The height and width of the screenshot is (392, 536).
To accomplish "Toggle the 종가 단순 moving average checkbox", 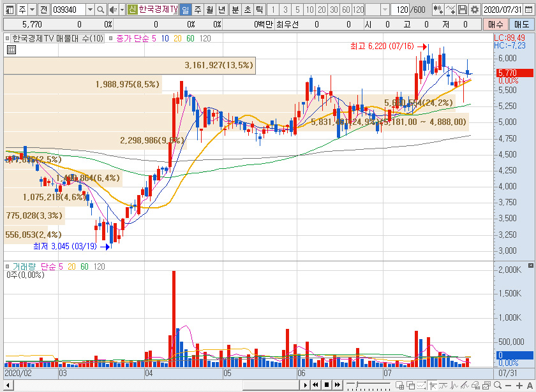I will (111, 38).
